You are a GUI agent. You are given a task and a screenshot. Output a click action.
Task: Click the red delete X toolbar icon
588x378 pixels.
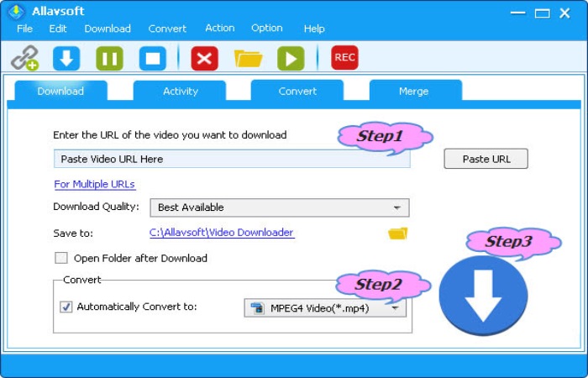204,58
